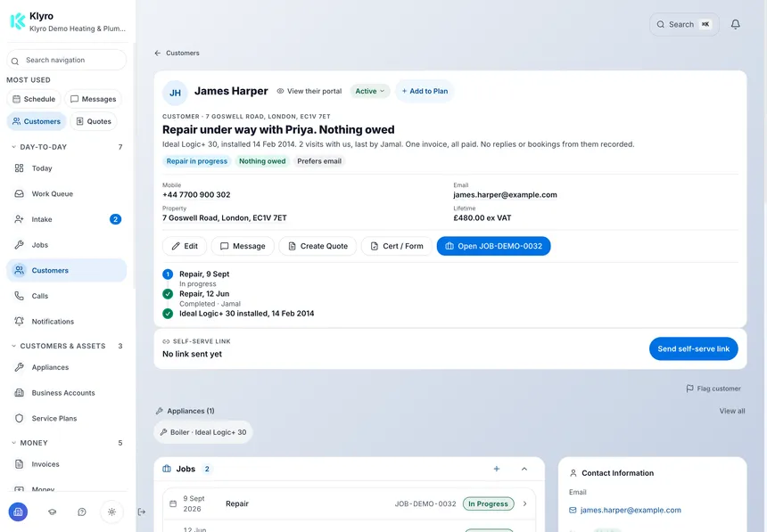Screen dimensions: 767x532
Task: Open Messages from Most Used
Action: pos(93,99)
